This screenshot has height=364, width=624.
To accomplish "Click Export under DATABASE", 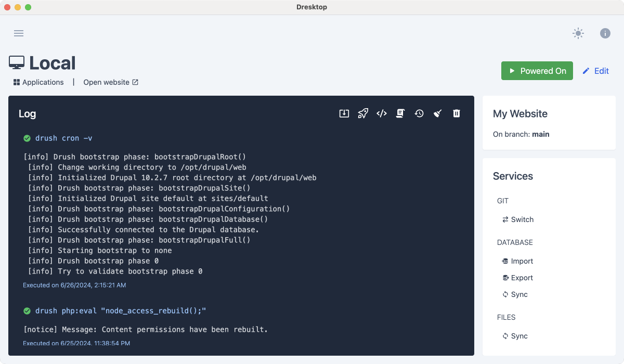I will (518, 278).
